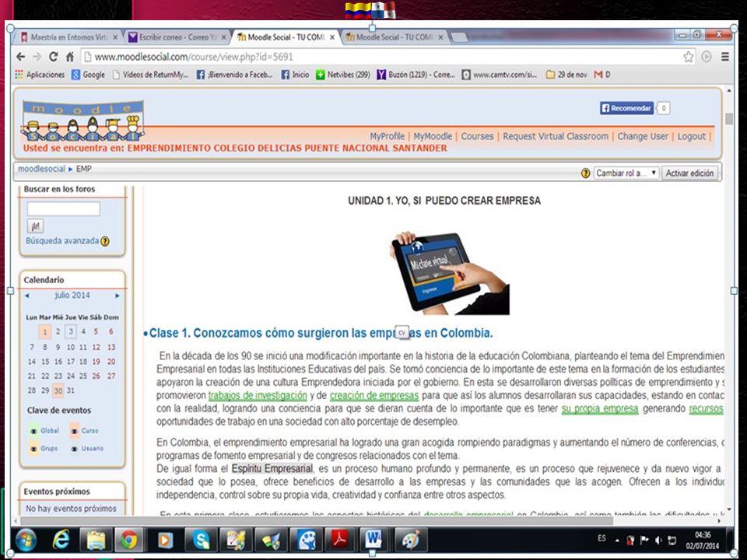The width and height of the screenshot is (747, 560).
Task: Open Internet Explorer from taskbar
Action: 61,540
